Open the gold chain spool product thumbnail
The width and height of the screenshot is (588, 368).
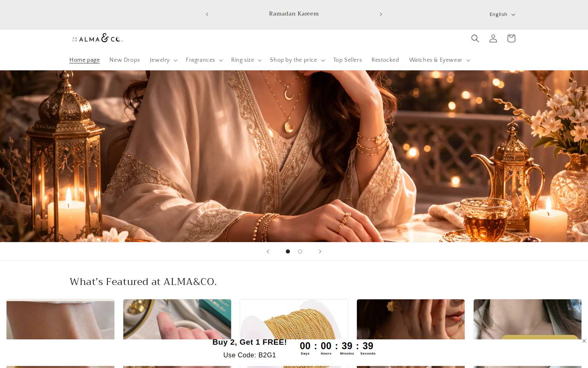294,319
